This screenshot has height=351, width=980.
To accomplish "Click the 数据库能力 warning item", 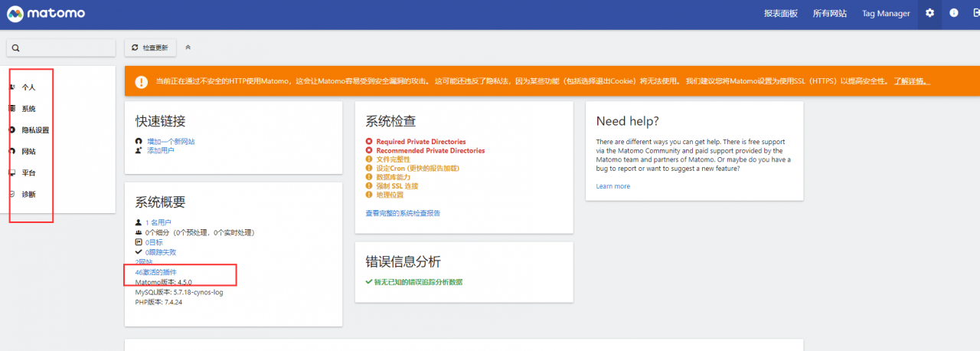I will click(393, 177).
